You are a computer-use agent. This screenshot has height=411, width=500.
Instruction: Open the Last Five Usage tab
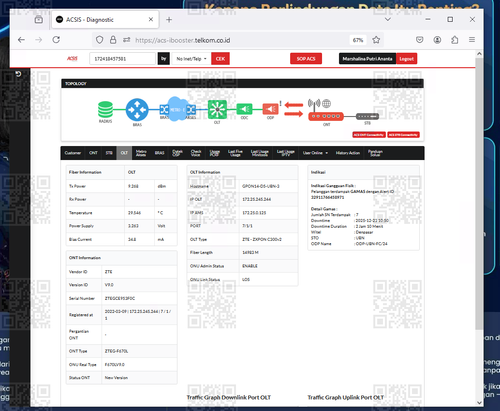(235, 153)
